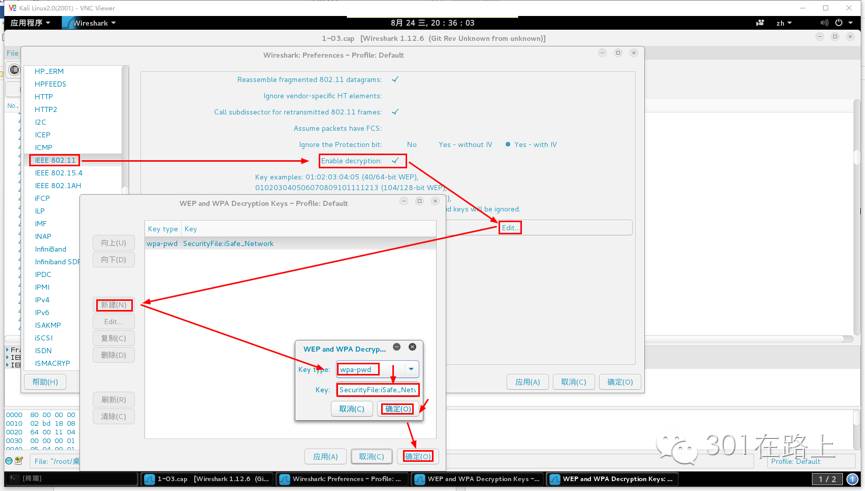This screenshot has width=865, height=491.
Task: Switch to 1-03.cap taskbar window
Action: point(207,479)
